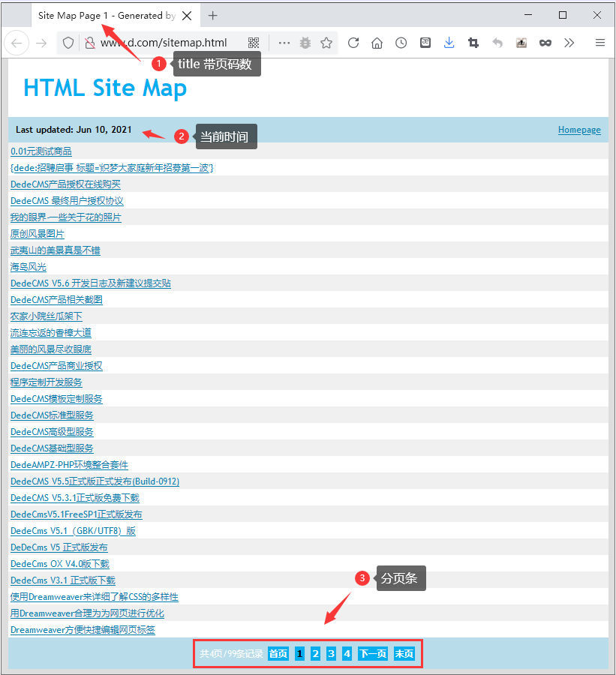
Task: Open the page actions three-dot menu
Action: [284, 43]
